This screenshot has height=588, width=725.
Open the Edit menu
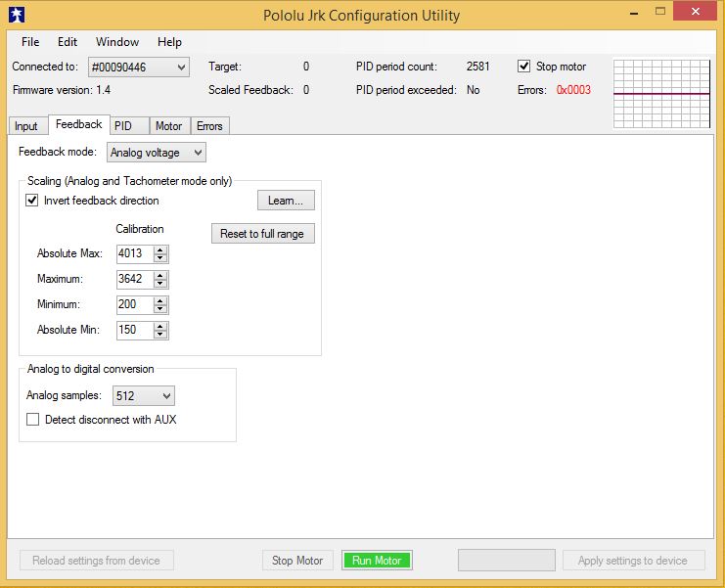[68, 42]
